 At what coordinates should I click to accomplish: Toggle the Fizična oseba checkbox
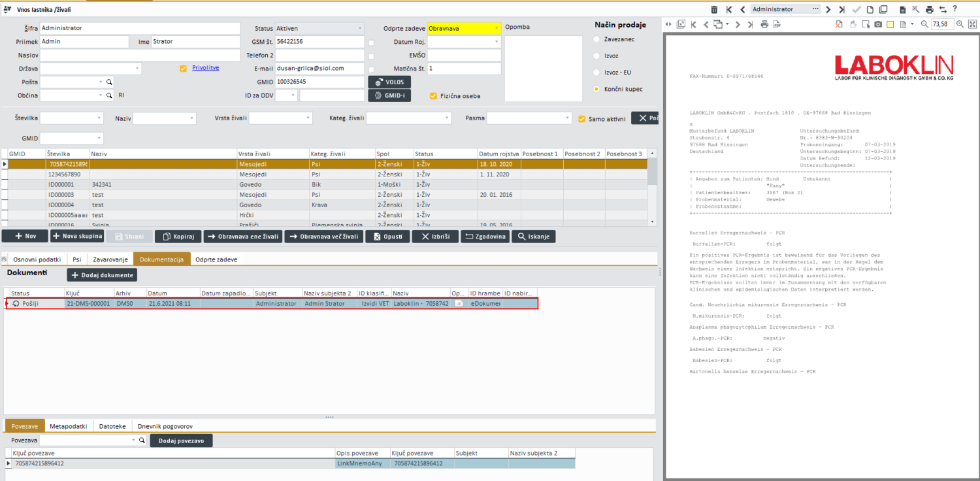433,96
